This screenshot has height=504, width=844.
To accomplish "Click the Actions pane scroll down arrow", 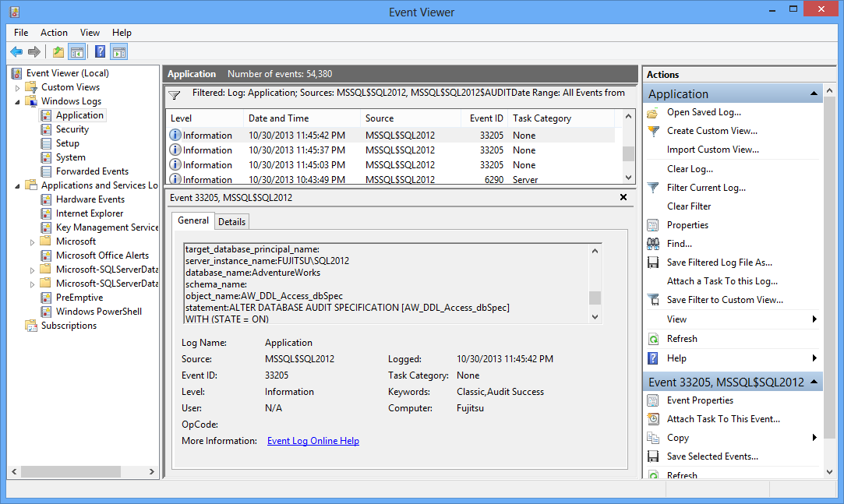I will click(829, 472).
